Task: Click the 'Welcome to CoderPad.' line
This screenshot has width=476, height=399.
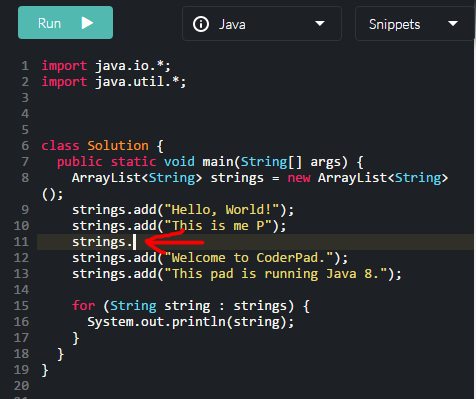Action: pyautogui.click(x=210, y=258)
